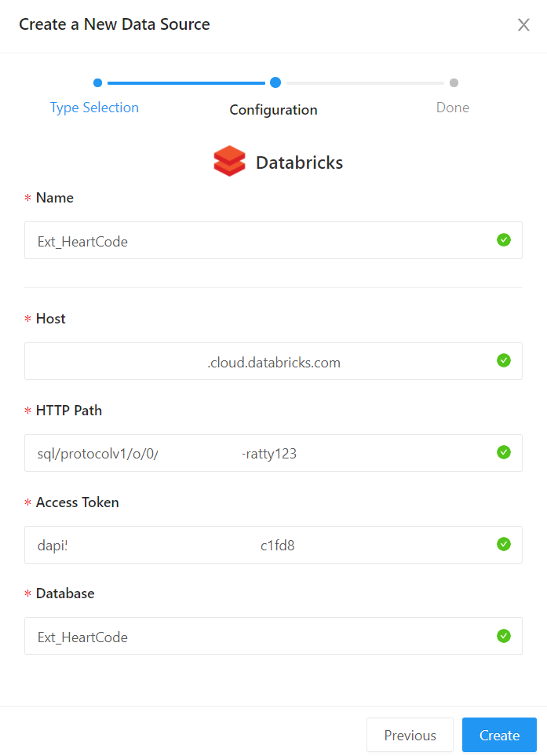Go back to Type Selection step
This screenshot has width=547, height=756.
tap(94, 108)
